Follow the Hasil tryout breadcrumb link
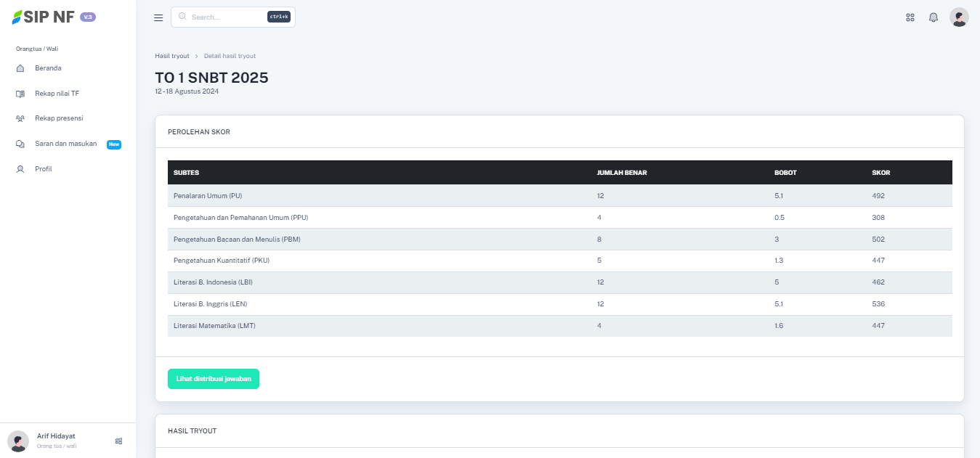The width and height of the screenshot is (980, 458). 172,56
